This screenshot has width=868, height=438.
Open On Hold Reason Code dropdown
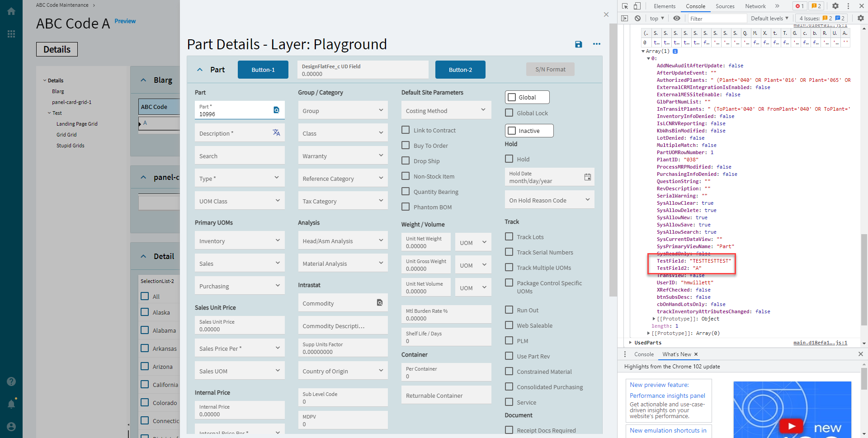coord(549,200)
